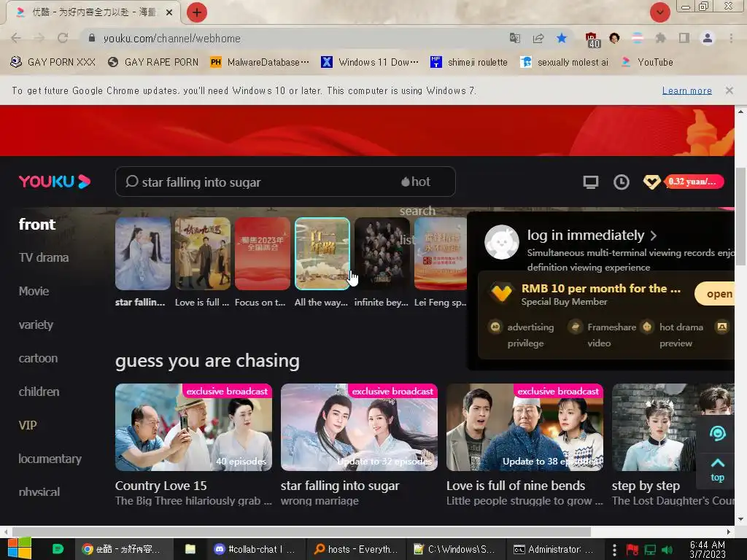
Task: Select the variety channel
Action: coord(36,324)
